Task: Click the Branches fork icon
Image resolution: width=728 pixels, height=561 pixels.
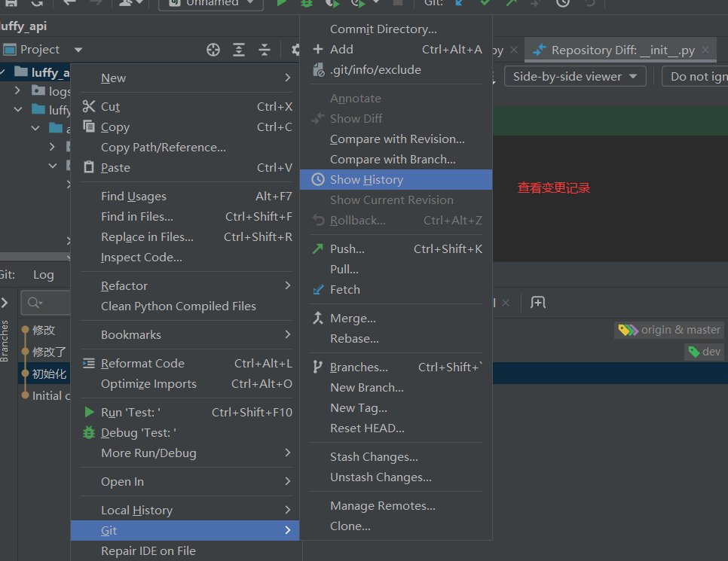Action: pos(317,367)
